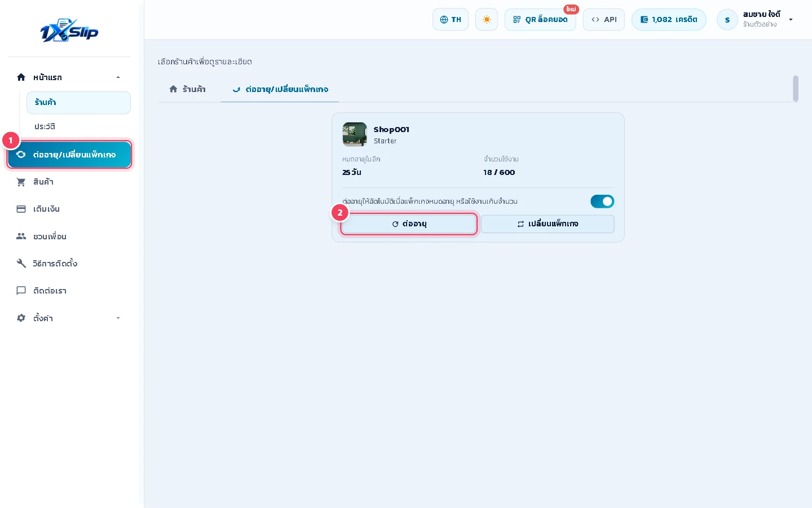Open ต่ออายุ/เปลี่ยนแพ็กเกจ in the sidebar
The width and height of the screenshot is (812, 508).
click(69, 155)
